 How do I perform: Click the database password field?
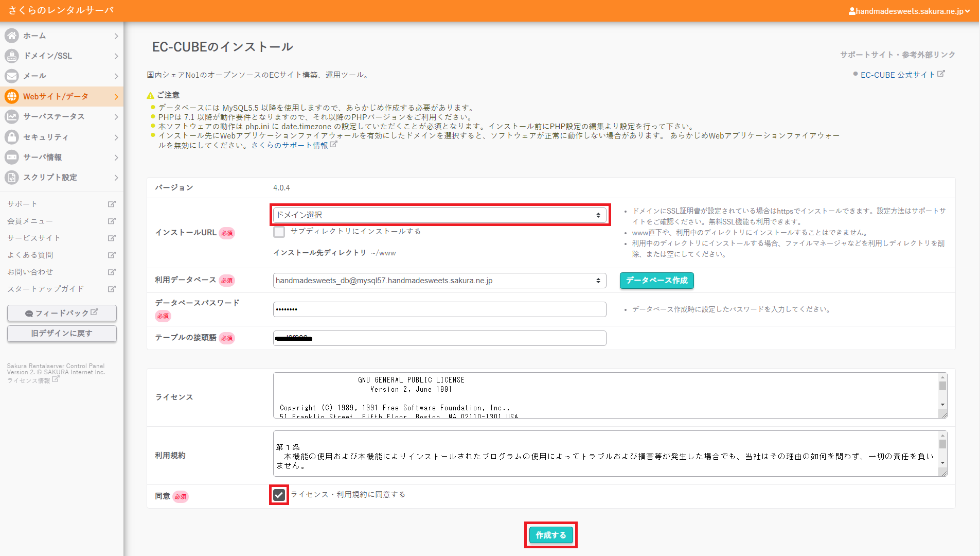pyautogui.click(x=440, y=309)
